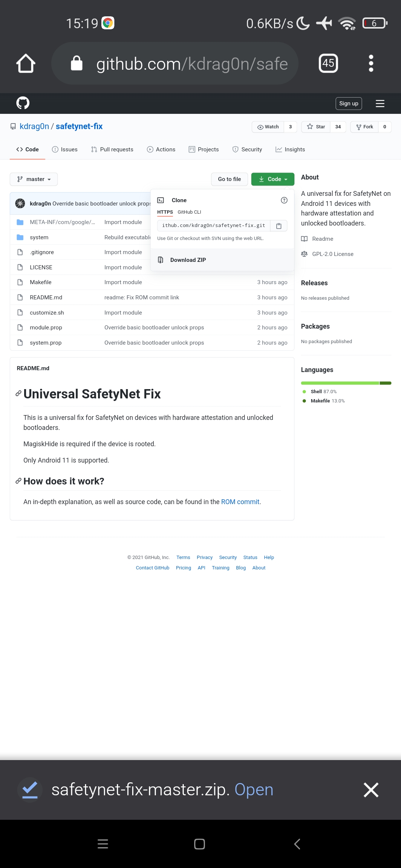Switch clone method to GitHub CLI
Image resolution: width=401 pixels, height=868 pixels.
189,212
